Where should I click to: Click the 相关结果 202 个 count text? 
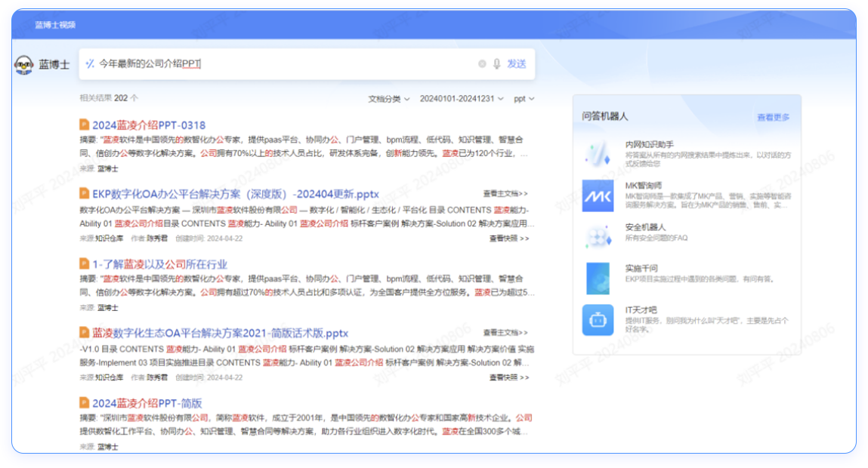tap(109, 98)
